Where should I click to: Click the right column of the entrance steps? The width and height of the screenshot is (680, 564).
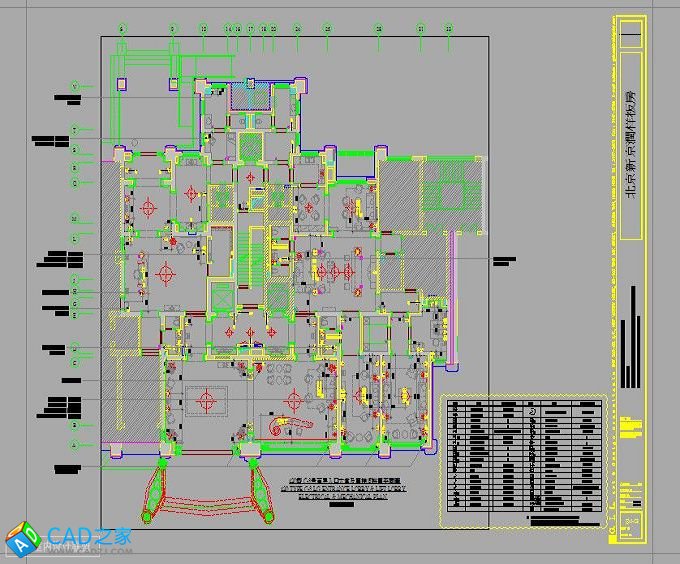pos(246,456)
